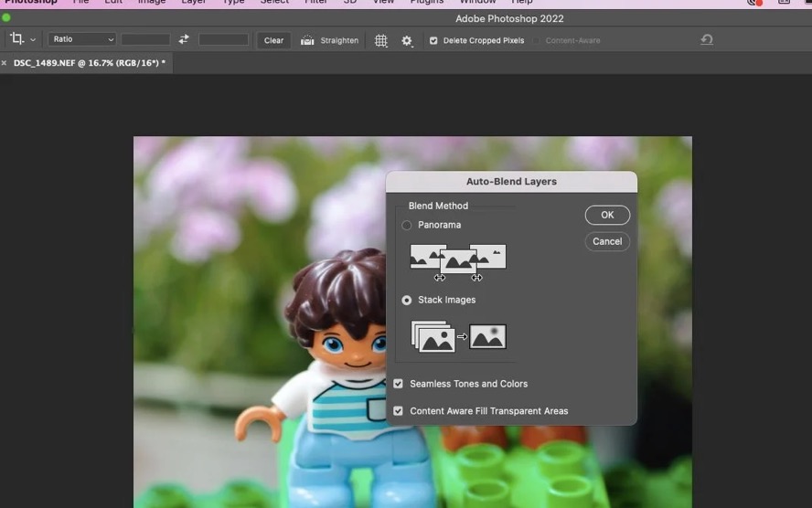Open the View menu
812x508 pixels.
pyautogui.click(x=384, y=2)
